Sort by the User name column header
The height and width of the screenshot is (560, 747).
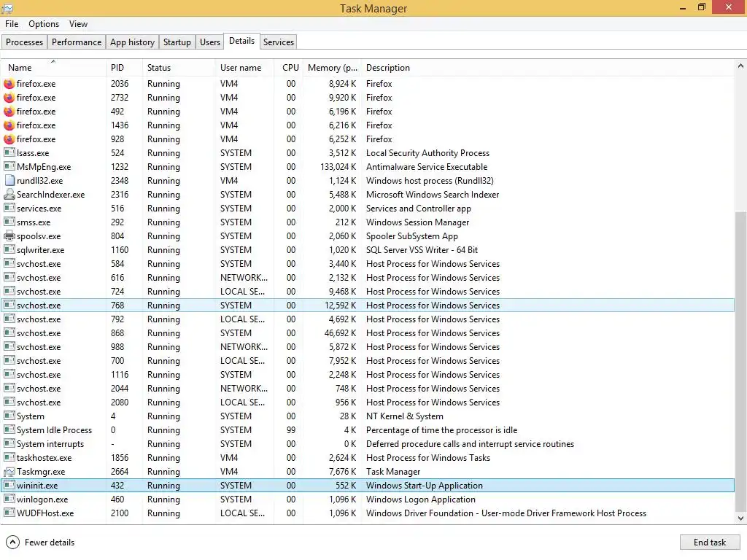244,68
